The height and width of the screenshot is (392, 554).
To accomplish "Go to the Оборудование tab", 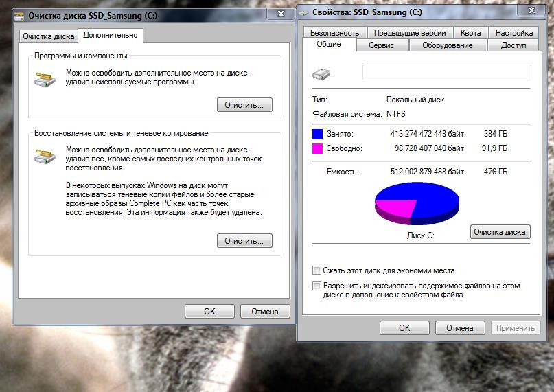I will point(448,45).
